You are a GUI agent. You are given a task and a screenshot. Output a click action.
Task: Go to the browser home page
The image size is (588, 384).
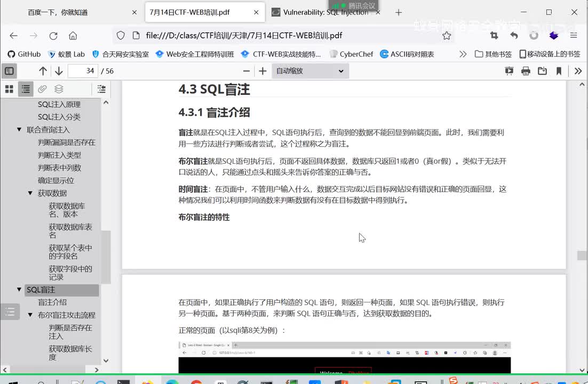(x=73, y=36)
